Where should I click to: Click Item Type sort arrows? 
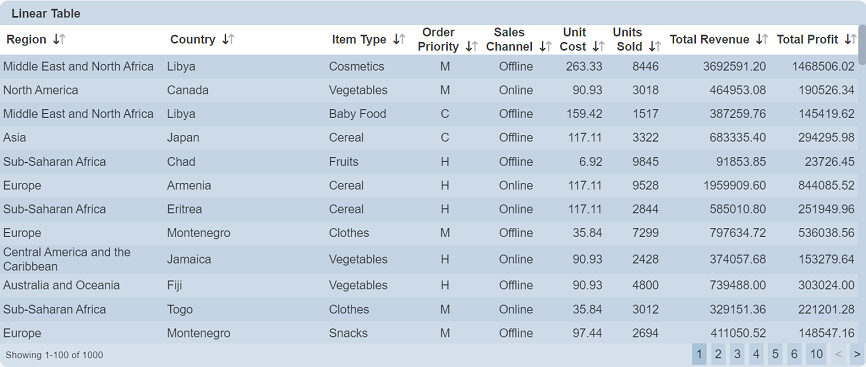coord(399,39)
